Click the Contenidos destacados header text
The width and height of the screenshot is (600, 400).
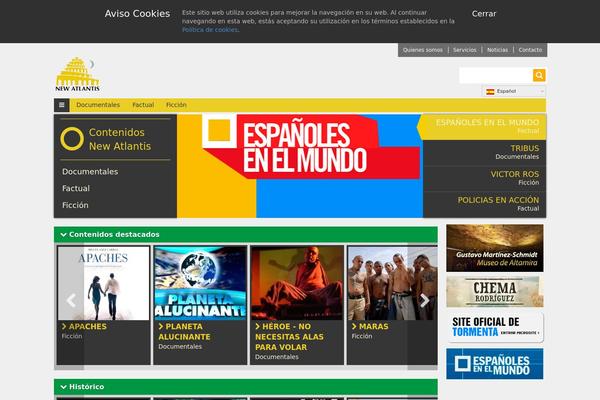click(114, 235)
